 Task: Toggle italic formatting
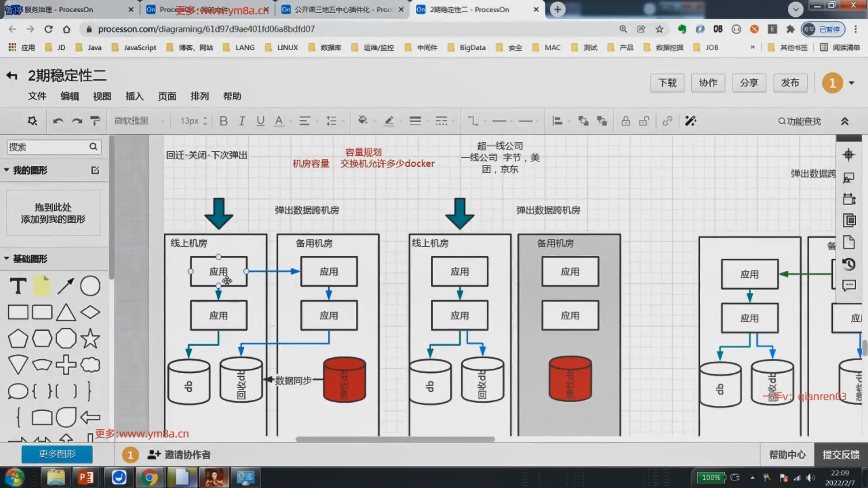[x=242, y=121]
